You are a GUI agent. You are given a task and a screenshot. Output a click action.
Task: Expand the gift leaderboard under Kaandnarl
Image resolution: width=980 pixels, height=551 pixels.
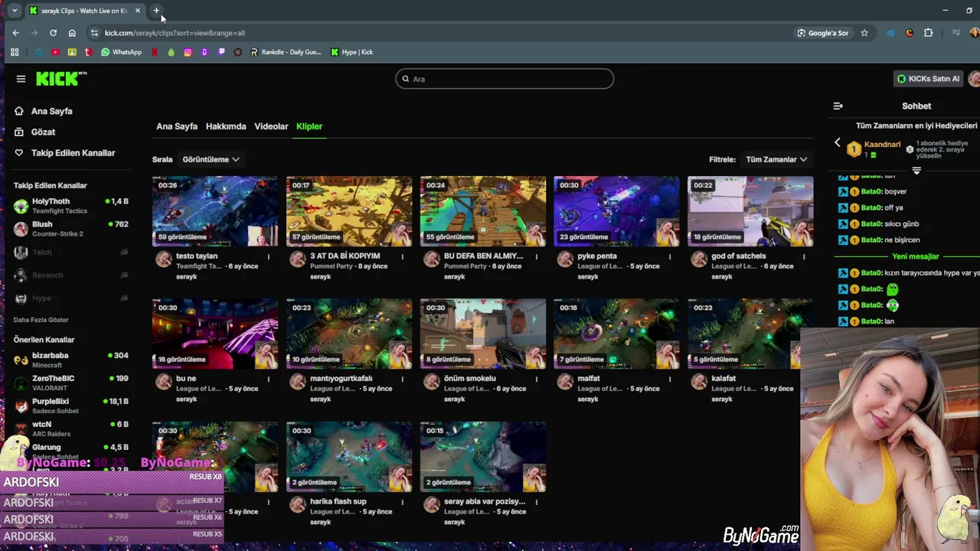click(916, 171)
